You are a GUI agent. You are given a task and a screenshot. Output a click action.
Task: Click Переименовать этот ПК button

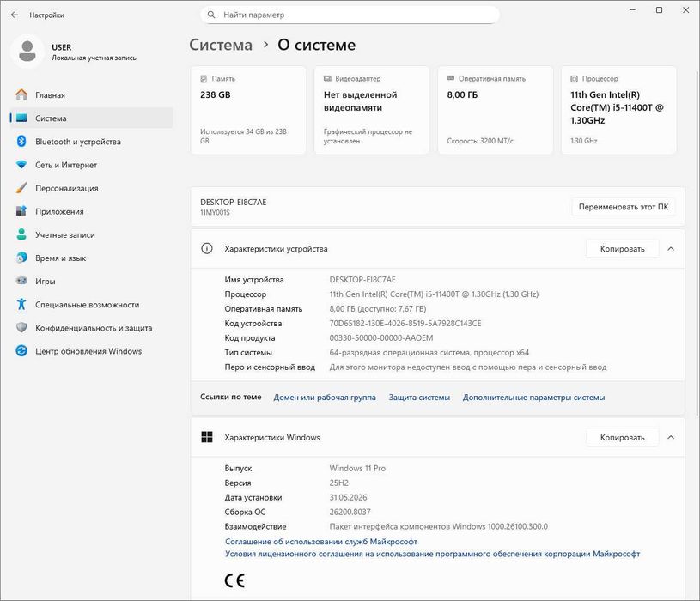(624, 207)
